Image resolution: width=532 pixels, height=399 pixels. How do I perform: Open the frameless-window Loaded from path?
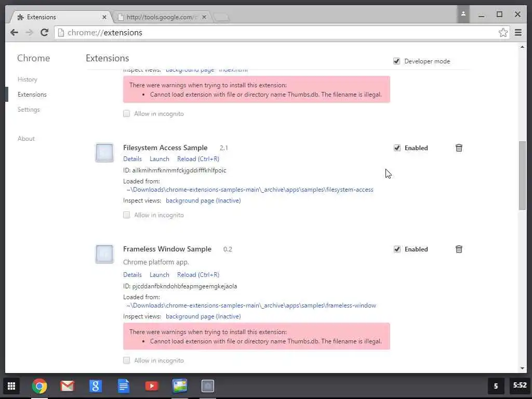click(x=251, y=305)
